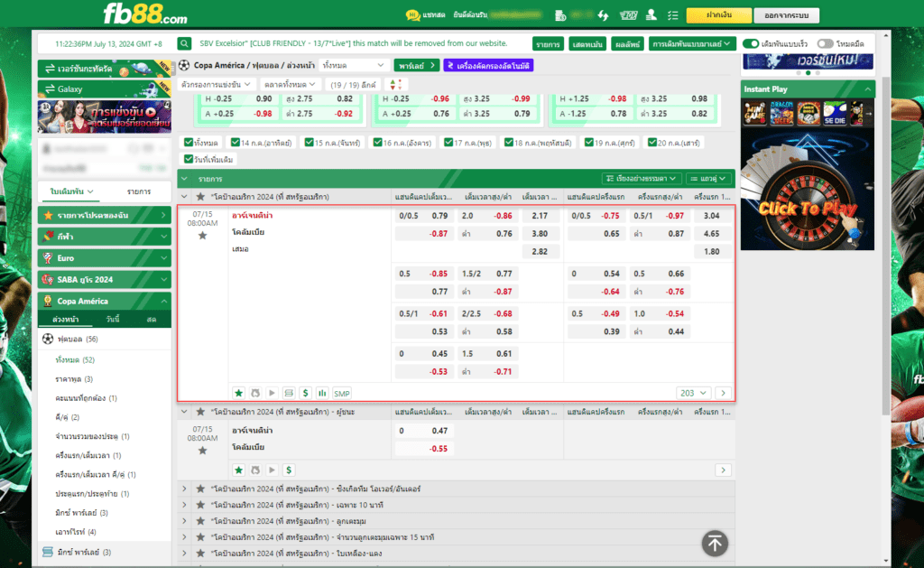Click the coin stack balance icon

560,15
